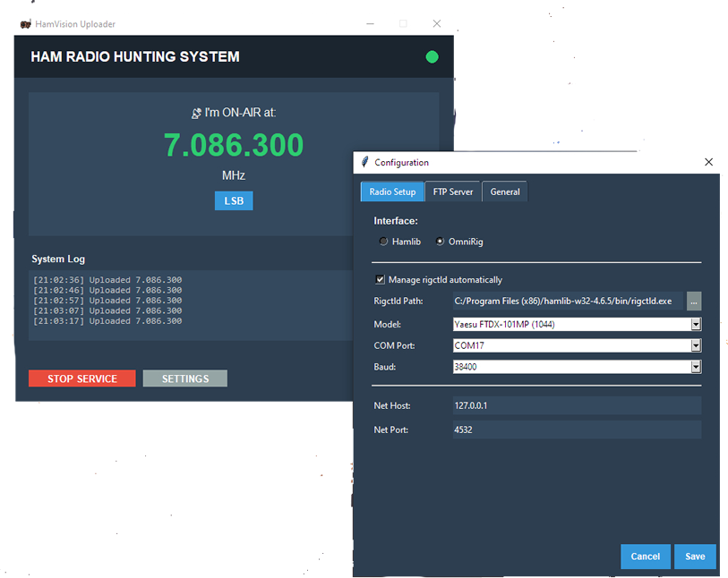Click the HamVision Uploader title bar icon

pos(25,24)
